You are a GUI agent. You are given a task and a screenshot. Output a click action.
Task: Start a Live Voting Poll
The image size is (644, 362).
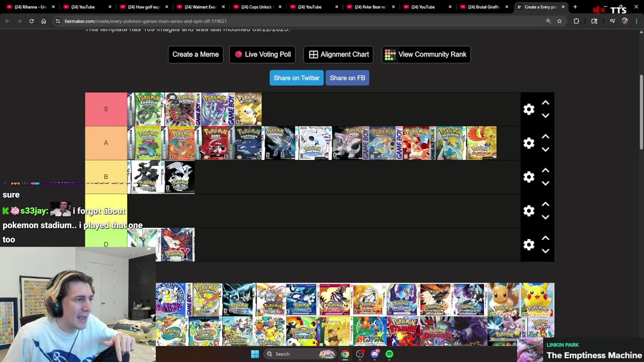click(263, 54)
